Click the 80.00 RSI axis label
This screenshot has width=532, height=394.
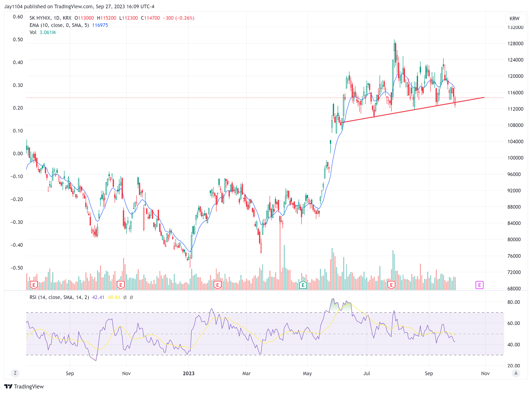click(x=514, y=302)
